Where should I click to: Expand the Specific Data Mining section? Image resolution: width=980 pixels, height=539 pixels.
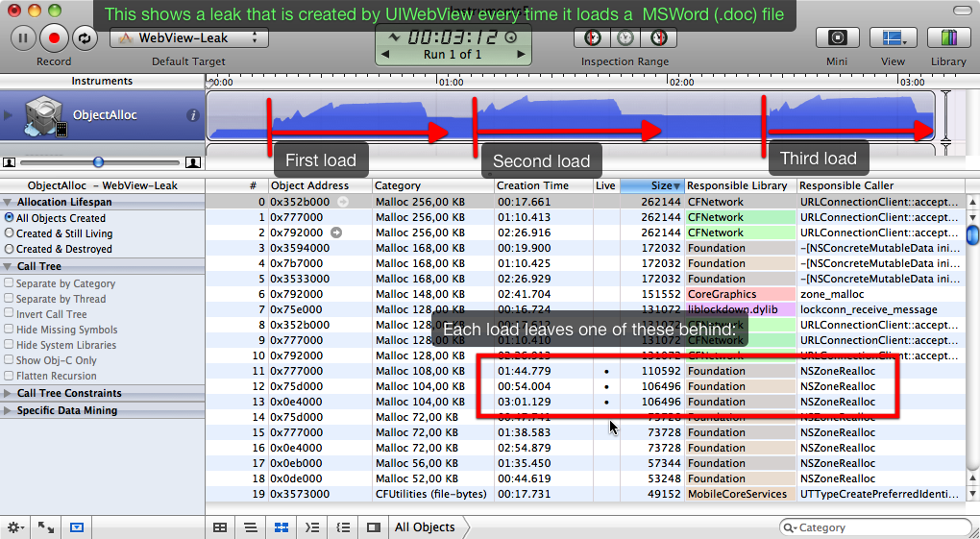[8, 411]
